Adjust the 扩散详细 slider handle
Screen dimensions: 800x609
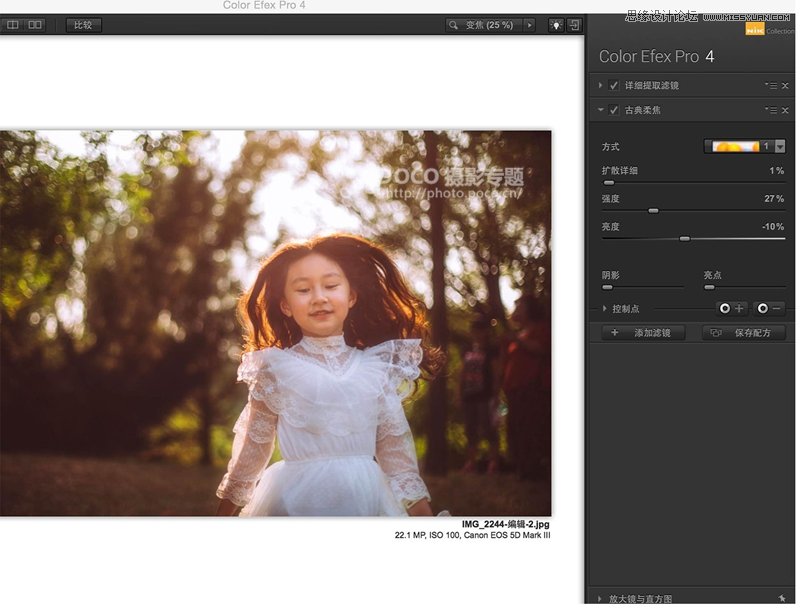609,183
